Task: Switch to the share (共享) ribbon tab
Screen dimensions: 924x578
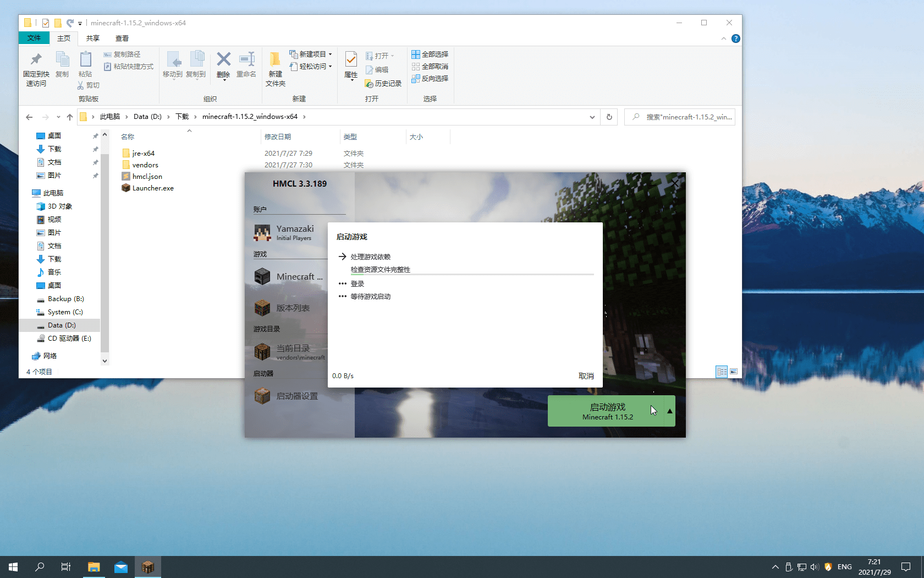Action: (x=92, y=38)
